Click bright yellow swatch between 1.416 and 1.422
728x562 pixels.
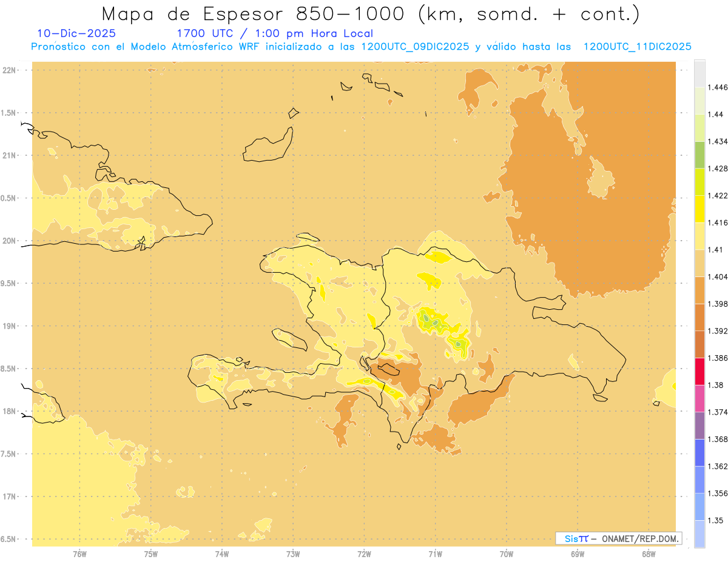pos(699,209)
